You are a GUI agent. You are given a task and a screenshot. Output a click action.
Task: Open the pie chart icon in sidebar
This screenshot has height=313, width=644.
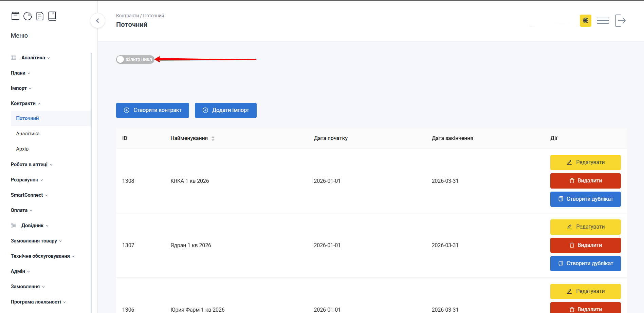coord(27,16)
